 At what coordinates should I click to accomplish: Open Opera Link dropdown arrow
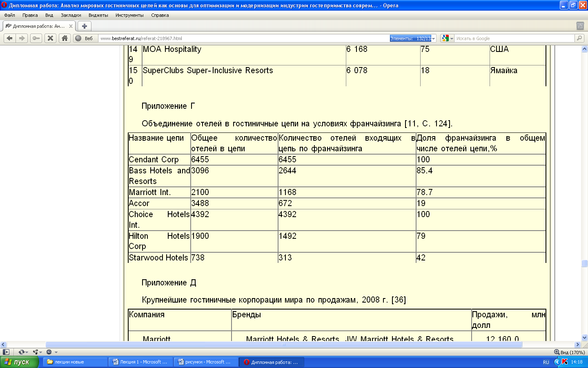tap(27, 352)
